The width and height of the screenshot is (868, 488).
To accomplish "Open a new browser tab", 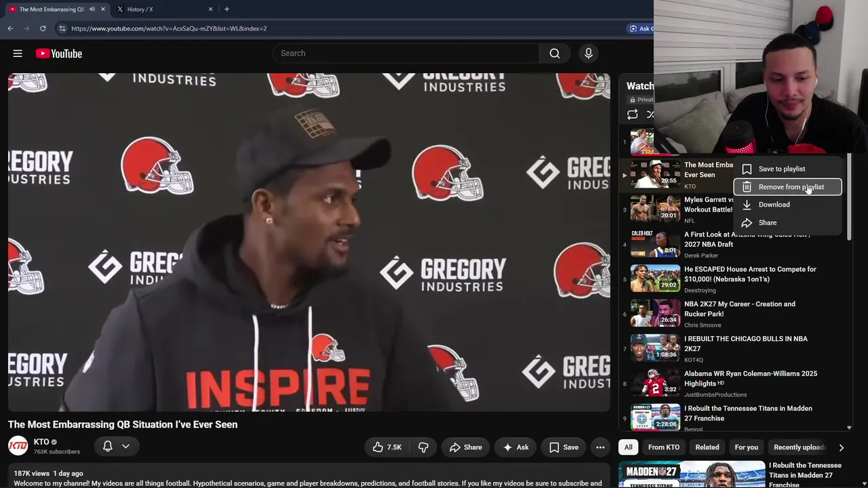I will point(226,9).
